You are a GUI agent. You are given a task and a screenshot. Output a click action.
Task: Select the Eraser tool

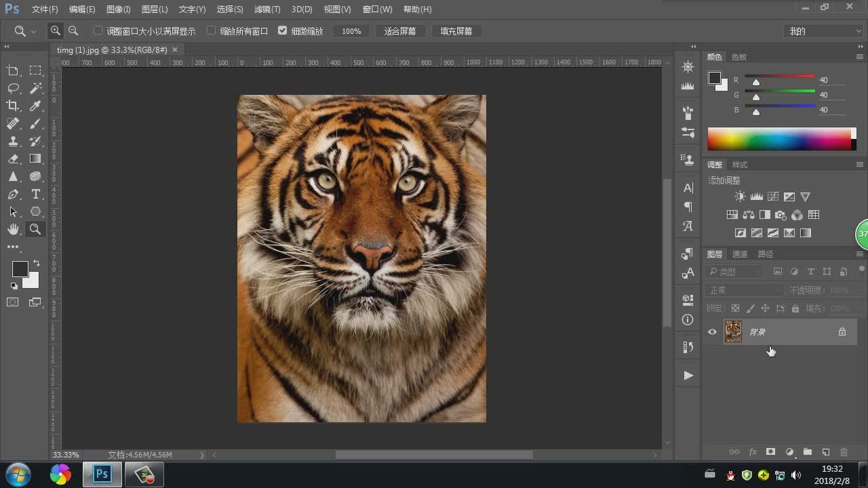(x=13, y=159)
